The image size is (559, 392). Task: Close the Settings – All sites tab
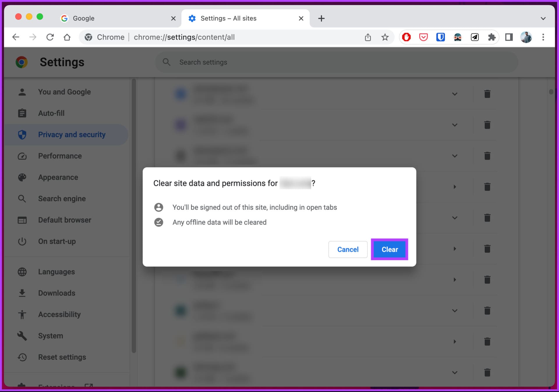pos(301,18)
